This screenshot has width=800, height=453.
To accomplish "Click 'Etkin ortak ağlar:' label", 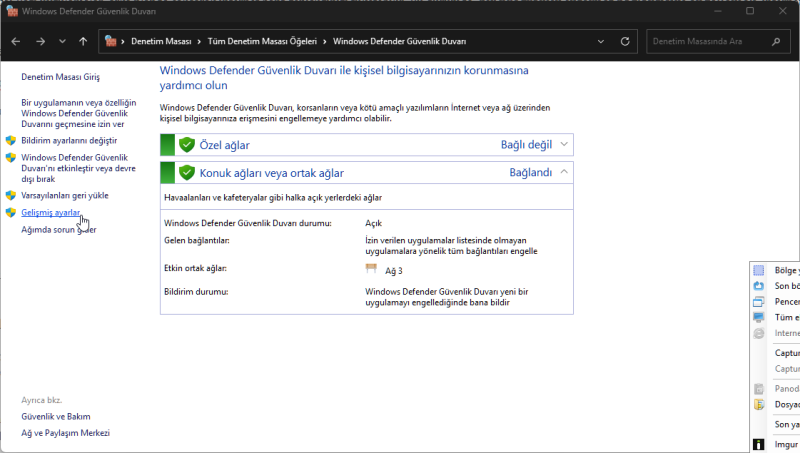I will click(195, 268).
